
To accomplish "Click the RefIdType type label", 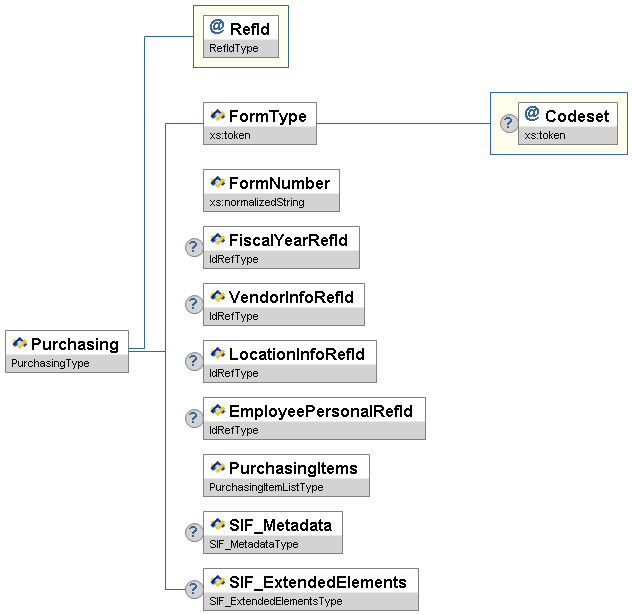I will pos(233,49).
